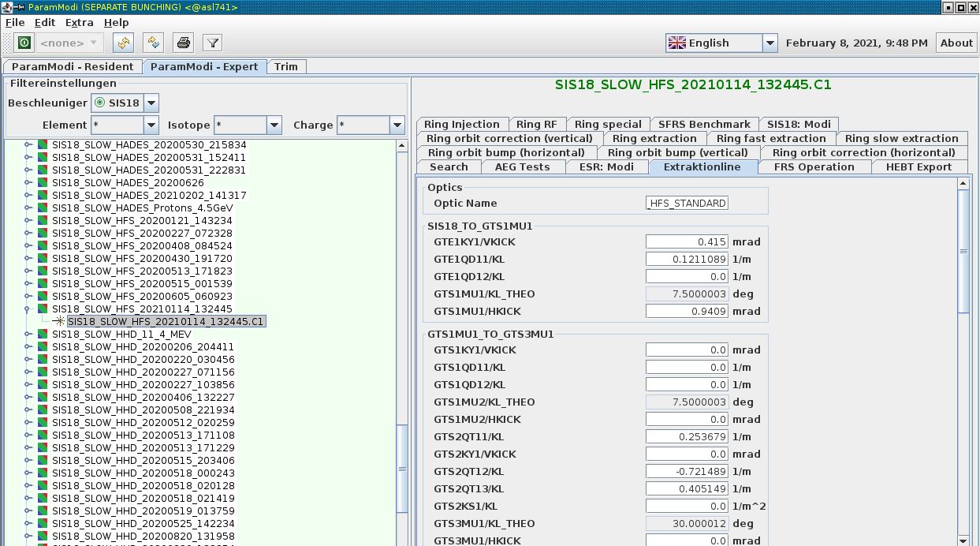Select the SIS18_SLOW_HADES_20200626 tree entry
980x546 pixels.
pyautogui.click(x=128, y=183)
